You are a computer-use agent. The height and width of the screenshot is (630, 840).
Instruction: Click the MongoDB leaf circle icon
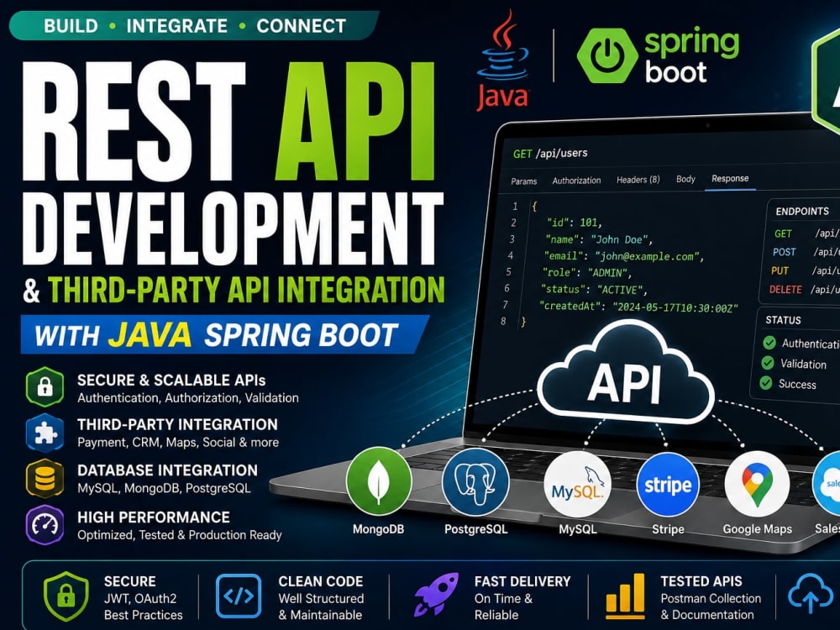(x=379, y=481)
